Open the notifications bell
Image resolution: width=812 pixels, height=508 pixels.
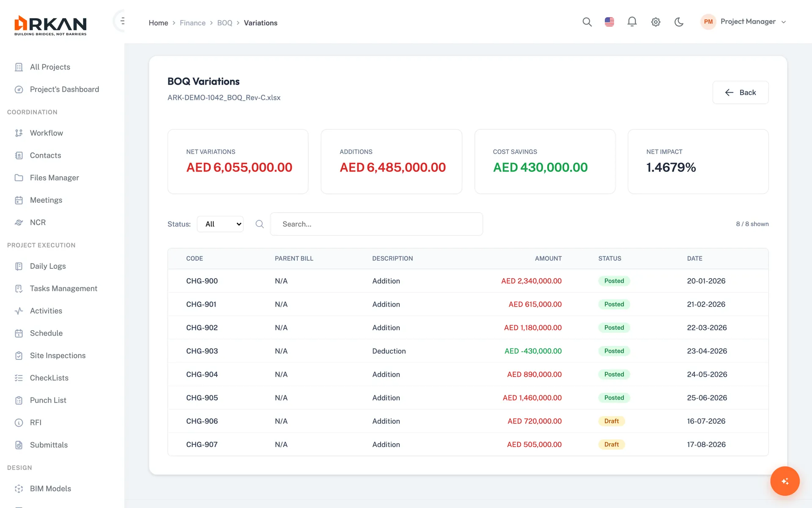click(632, 22)
